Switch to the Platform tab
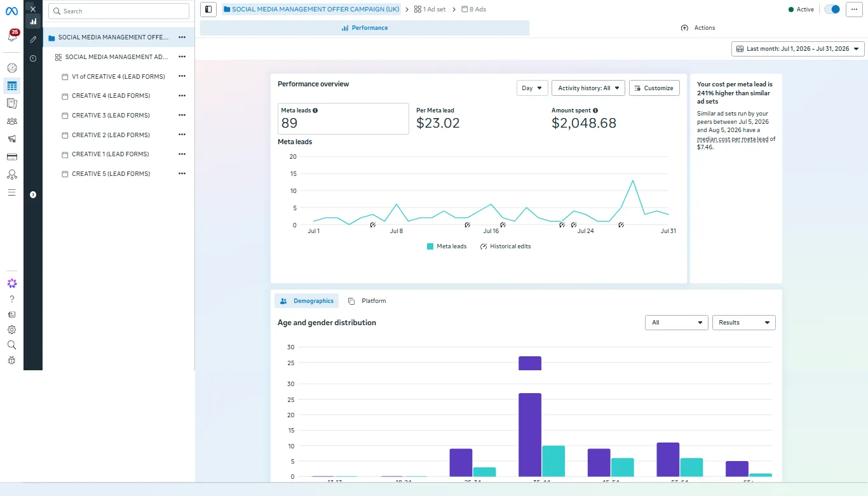 coord(367,301)
